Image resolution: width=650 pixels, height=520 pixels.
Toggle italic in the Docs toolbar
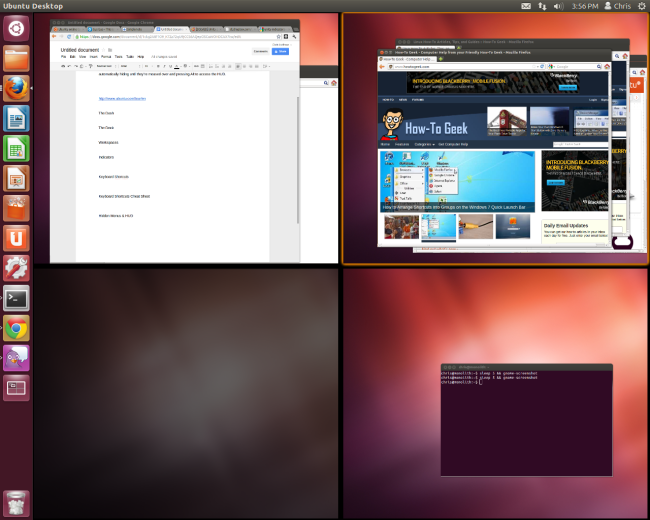click(x=164, y=66)
